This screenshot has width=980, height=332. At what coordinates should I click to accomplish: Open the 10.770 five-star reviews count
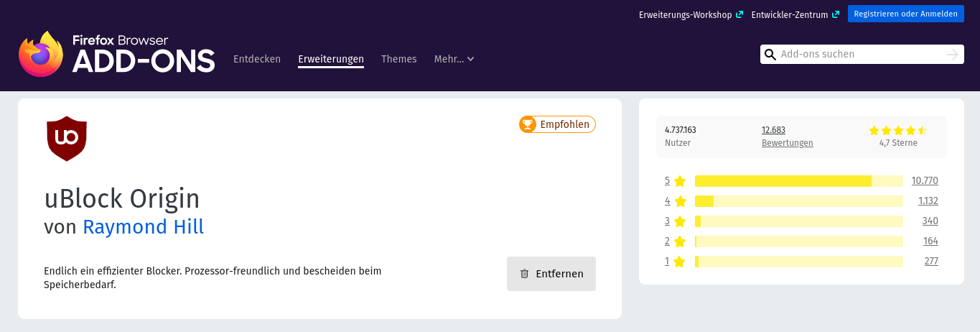(x=925, y=181)
